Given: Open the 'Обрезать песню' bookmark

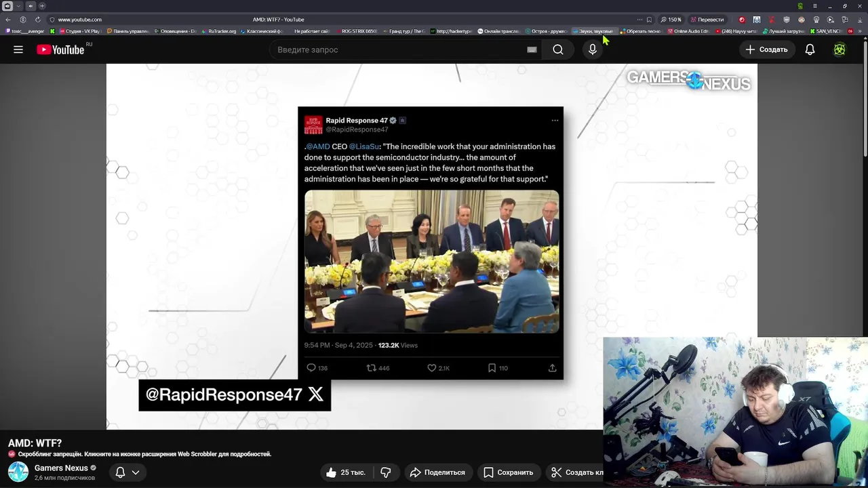Looking at the screenshot, I should tap(640, 31).
